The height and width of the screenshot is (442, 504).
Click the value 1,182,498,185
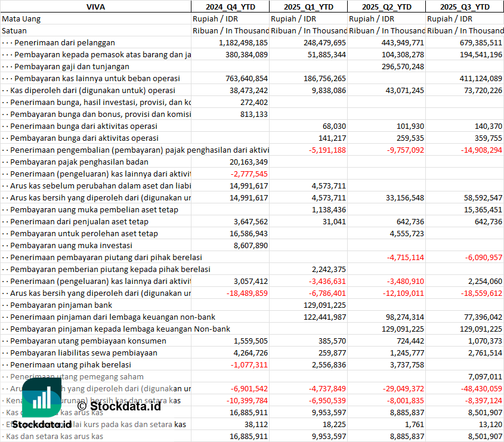(243, 43)
